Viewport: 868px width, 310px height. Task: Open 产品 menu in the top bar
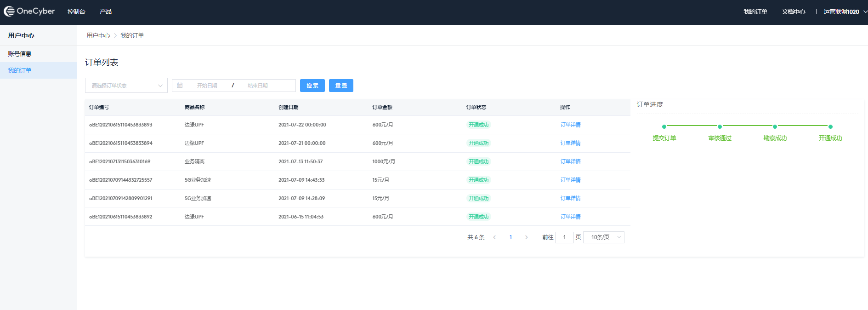point(106,12)
